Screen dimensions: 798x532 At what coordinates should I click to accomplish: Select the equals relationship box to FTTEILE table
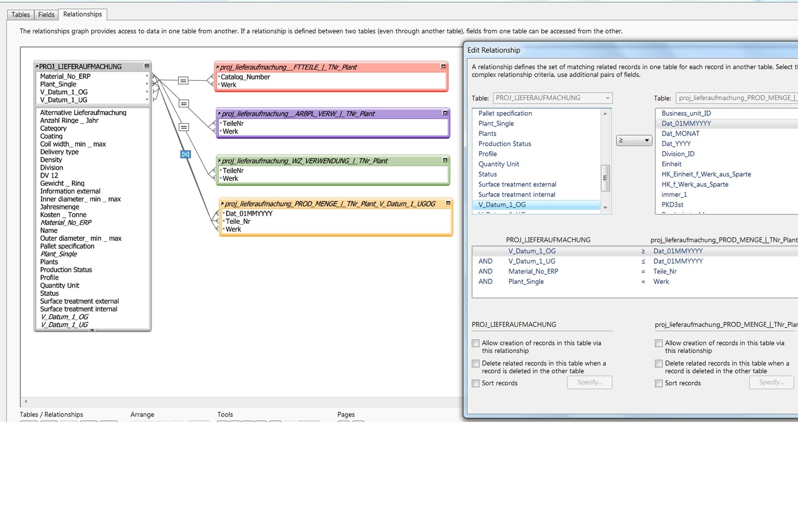click(x=183, y=80)
